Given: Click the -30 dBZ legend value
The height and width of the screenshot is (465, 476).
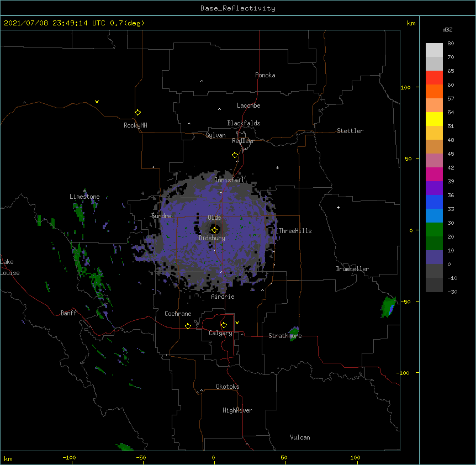Looking at the screenshot, I should click(452, 292).
